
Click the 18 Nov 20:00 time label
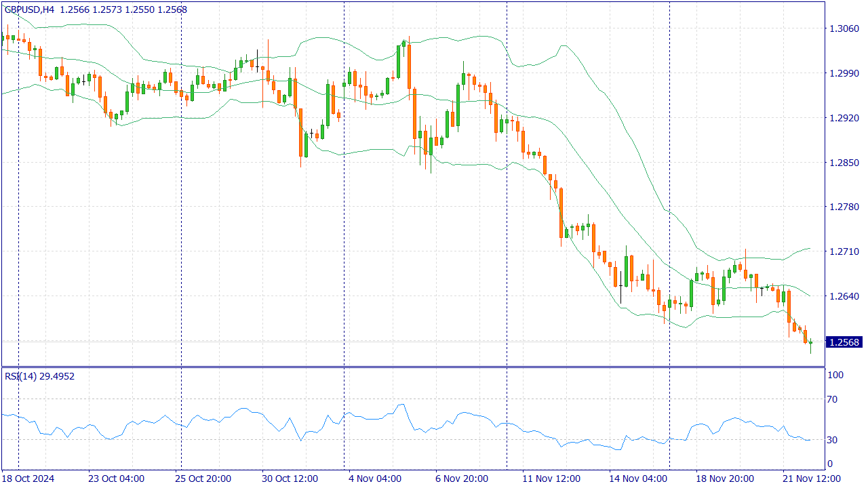pyautogui.click(x=724, y=479)
